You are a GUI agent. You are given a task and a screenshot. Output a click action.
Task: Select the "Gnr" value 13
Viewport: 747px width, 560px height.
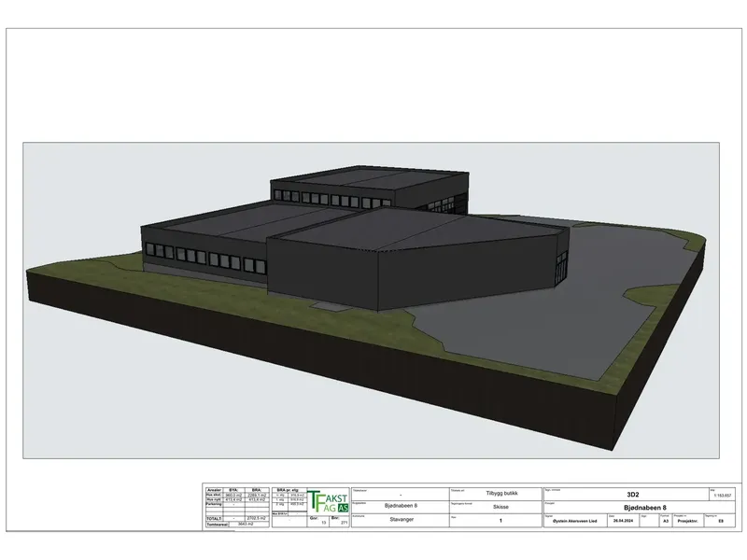click(x=324, y=523)
